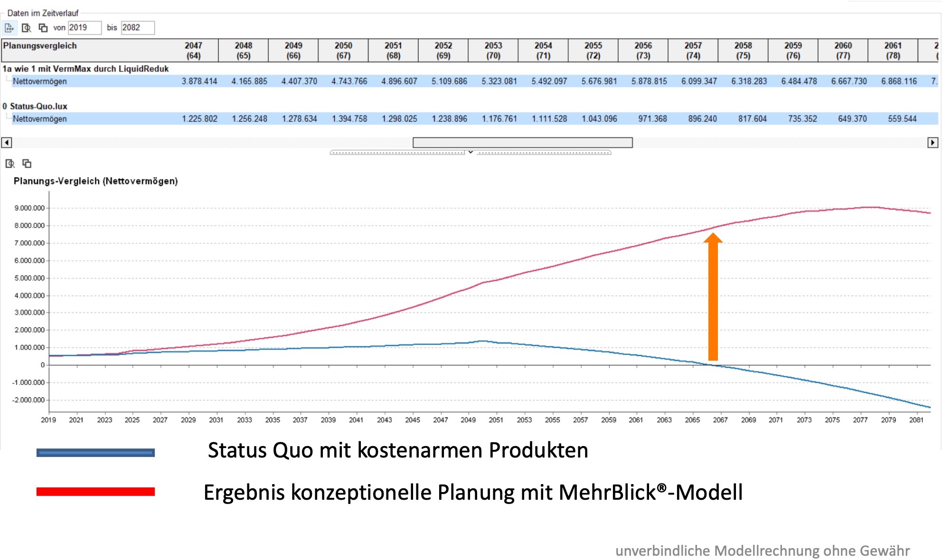Click the '1a wie 1 mit VermMax' plan heading
The height and width of the screenshot is (560, 942).
[85, 69]
